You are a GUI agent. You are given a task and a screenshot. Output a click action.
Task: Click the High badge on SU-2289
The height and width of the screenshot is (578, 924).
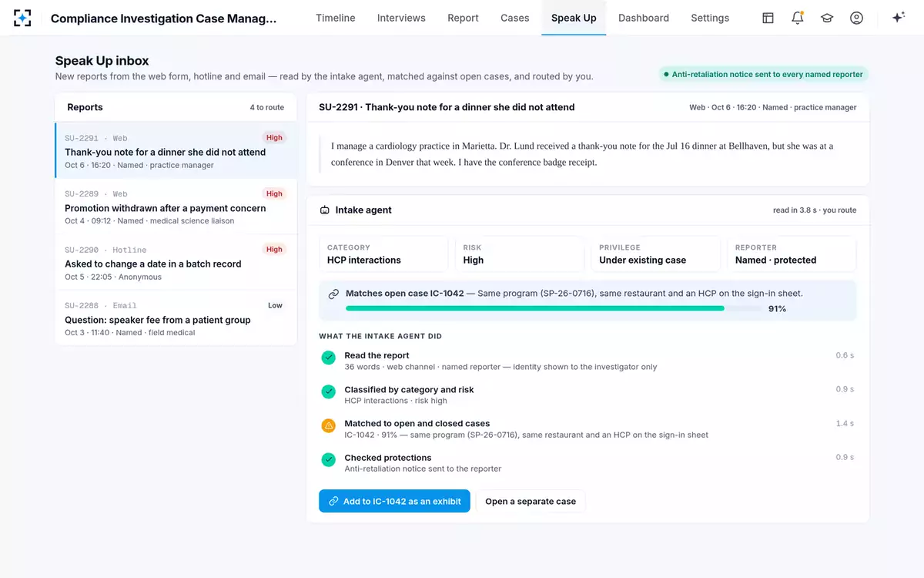275,193
